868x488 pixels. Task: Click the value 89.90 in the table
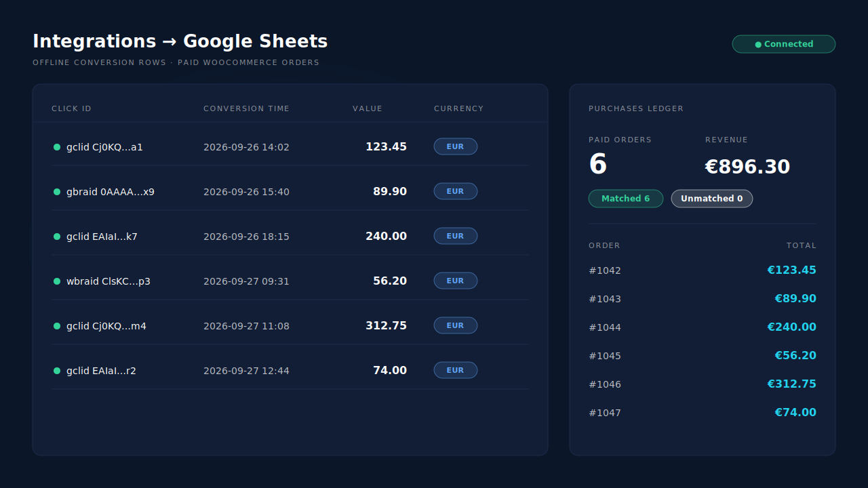click(390, 192)
